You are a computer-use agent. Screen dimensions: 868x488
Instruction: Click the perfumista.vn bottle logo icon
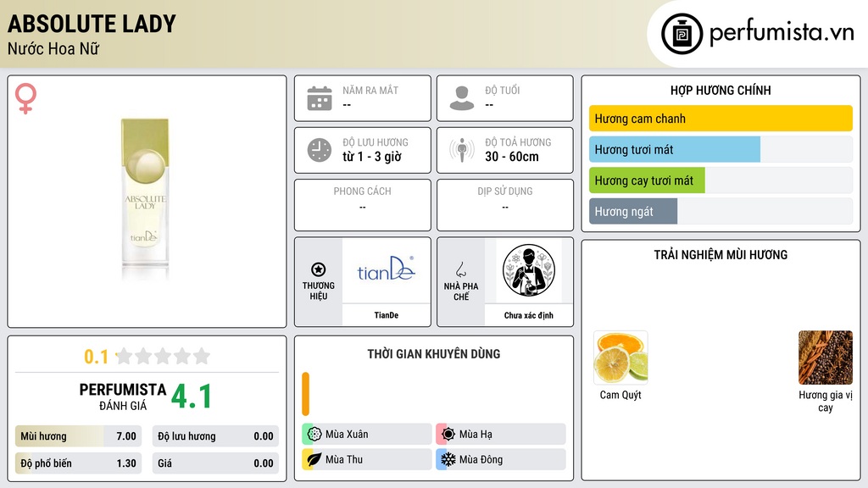click(x=682, y=34)
